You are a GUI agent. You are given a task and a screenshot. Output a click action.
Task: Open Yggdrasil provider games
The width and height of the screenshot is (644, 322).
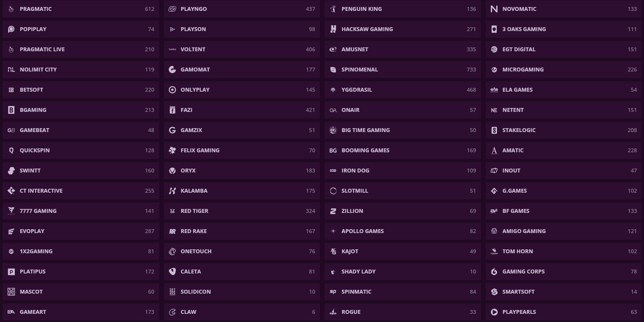[403, 90]
